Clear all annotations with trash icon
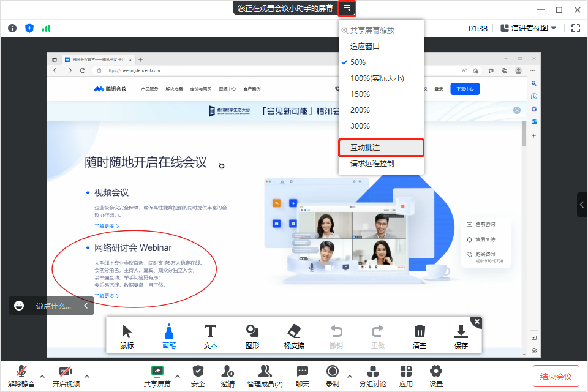 point(419,336)
